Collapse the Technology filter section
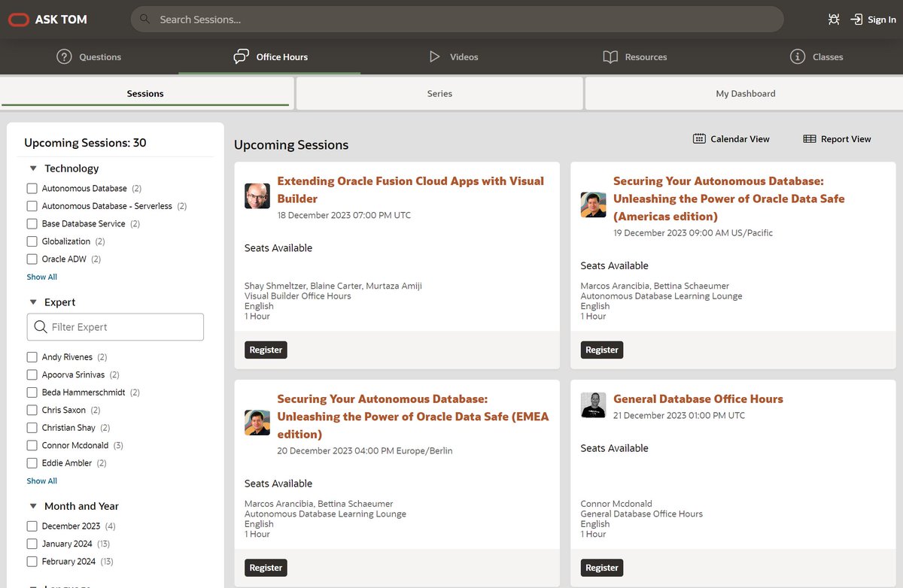The width and height of the screenshot is (903, 588). pos(33,168)
